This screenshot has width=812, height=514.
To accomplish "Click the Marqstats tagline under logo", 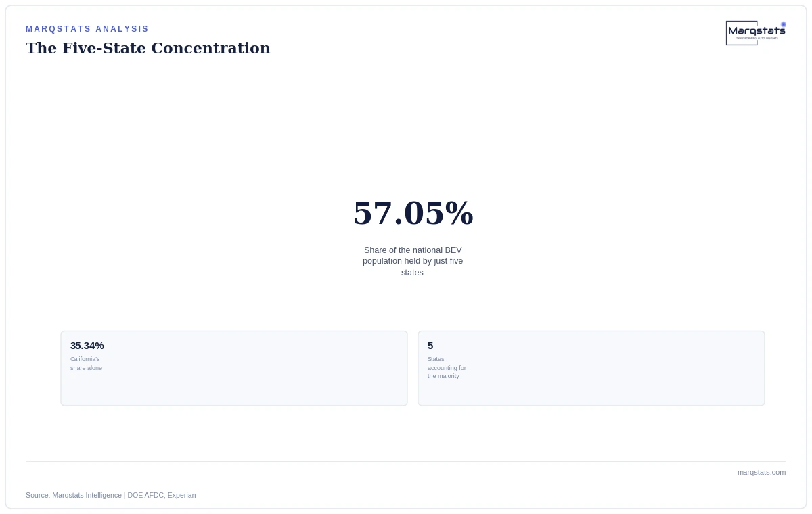I will pyautogui.click(x=757, y=39).
